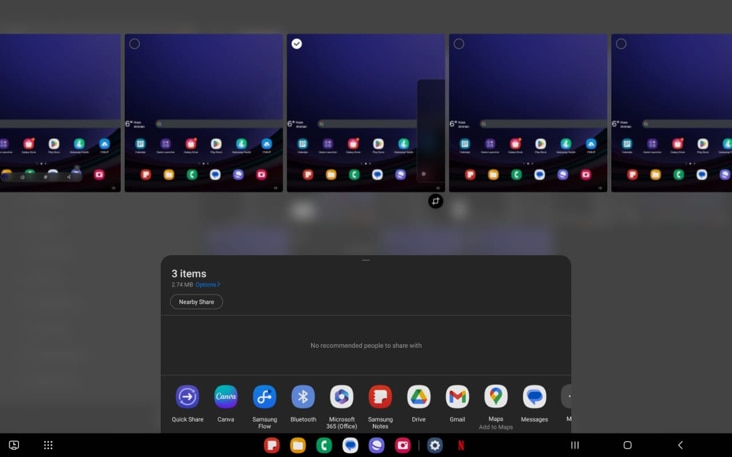Open Messages app from taskbar
This screenshot has height=457, width=732.
tap(350, 445)
